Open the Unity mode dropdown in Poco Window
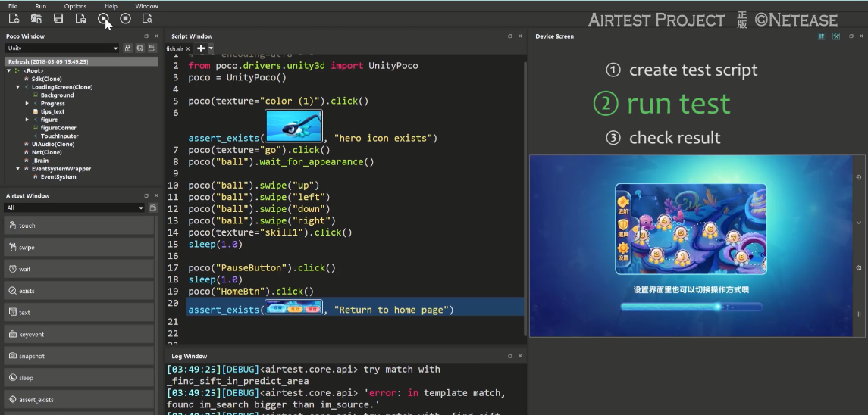 pyautogui.click(x=62, y=48)
